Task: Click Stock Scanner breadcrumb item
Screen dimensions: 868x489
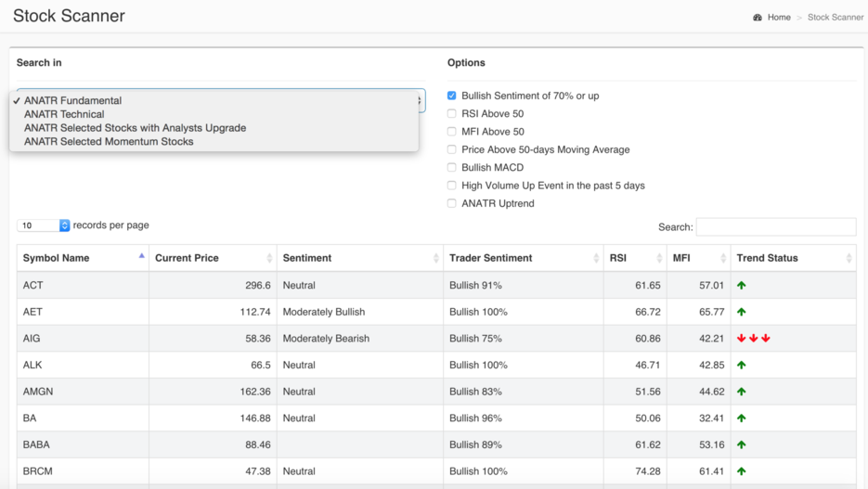Action: tap(836, 18)
